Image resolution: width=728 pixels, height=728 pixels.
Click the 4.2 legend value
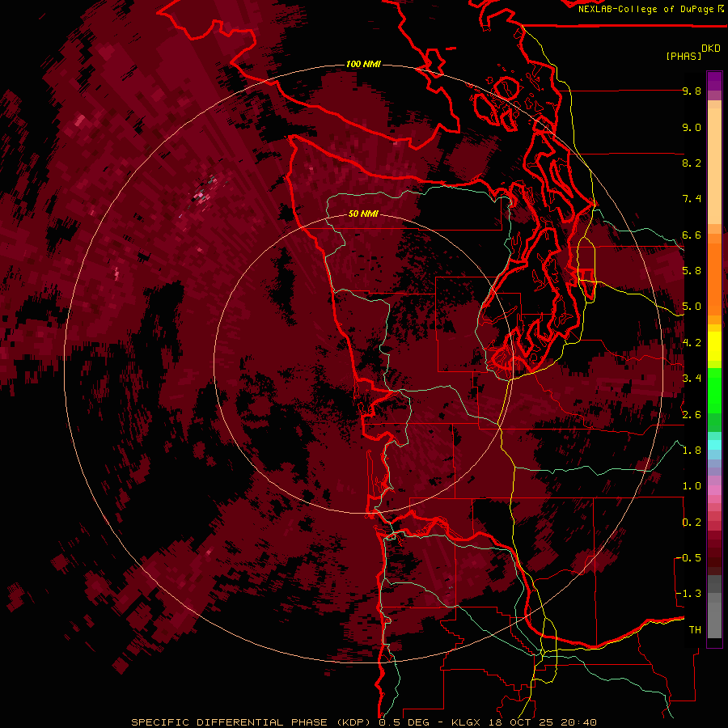click(x=692, y=343)
